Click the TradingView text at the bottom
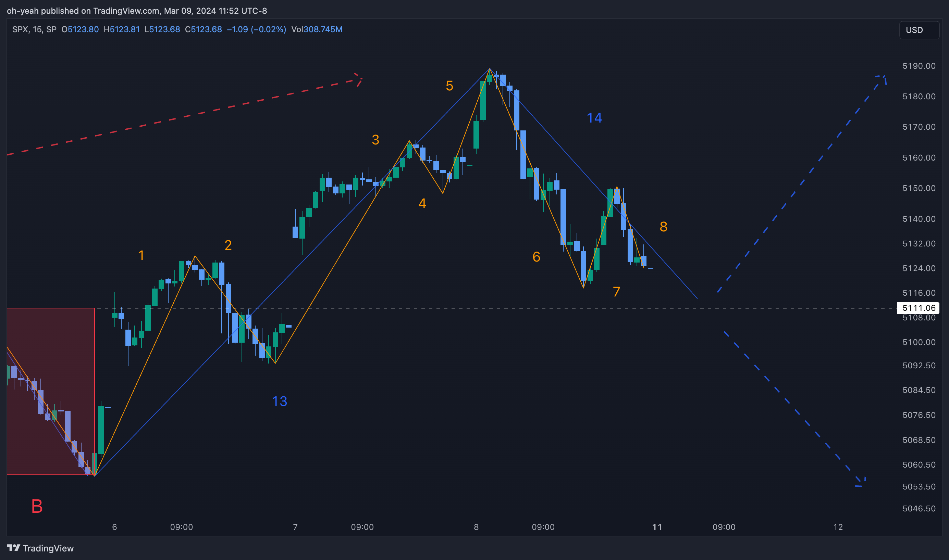 tap(48, 548)
